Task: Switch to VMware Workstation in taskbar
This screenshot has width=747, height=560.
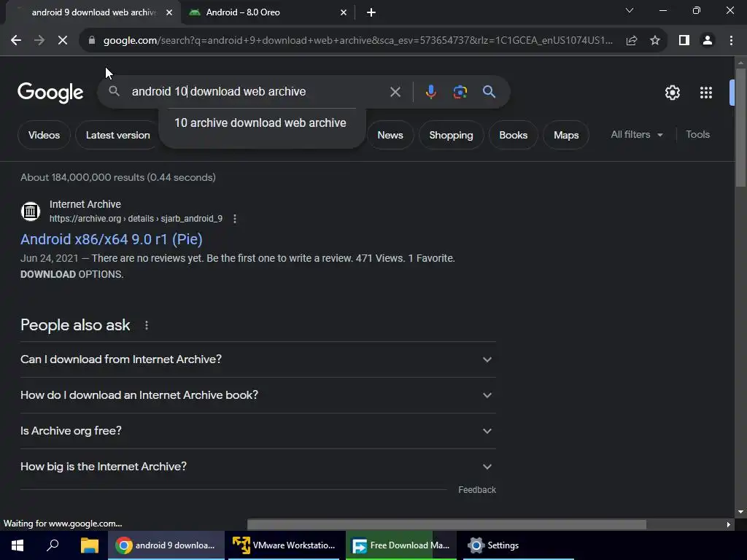Action: (x=284, y=545)
